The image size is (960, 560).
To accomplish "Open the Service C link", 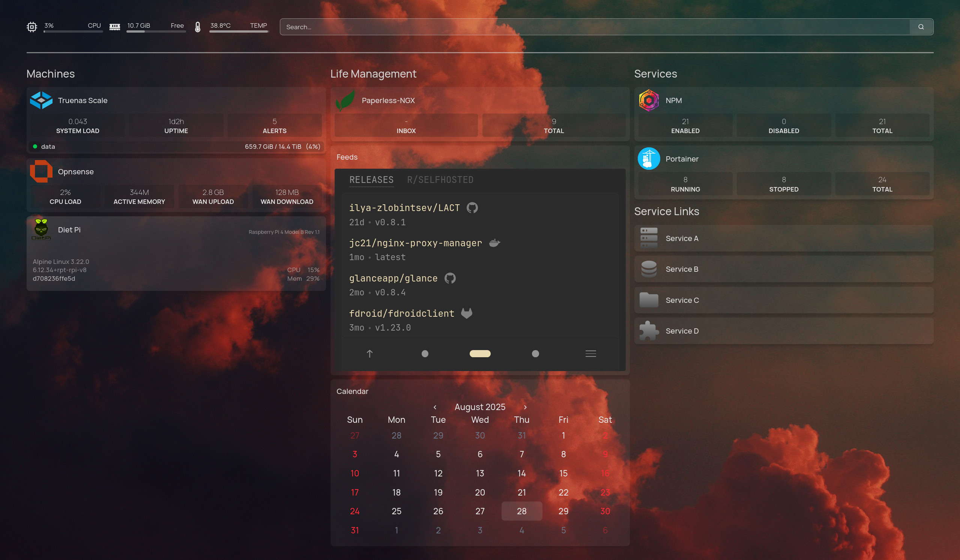I will [784, 300].
